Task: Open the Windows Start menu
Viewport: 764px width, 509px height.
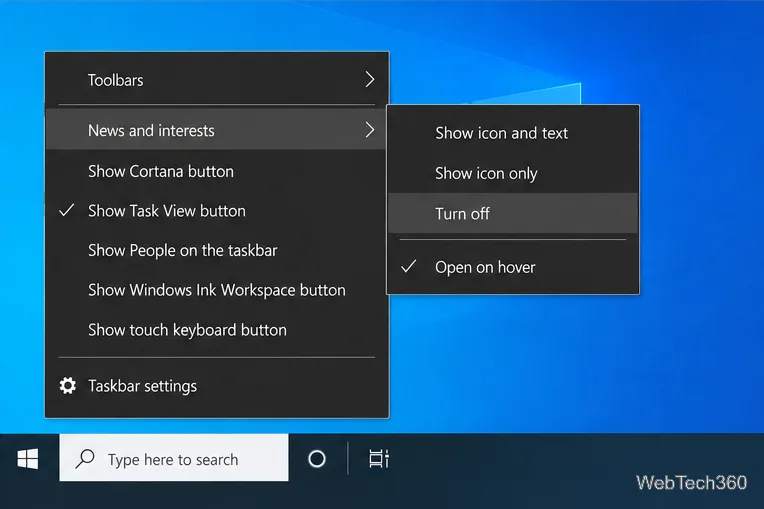Action: (x=28, y=458)
